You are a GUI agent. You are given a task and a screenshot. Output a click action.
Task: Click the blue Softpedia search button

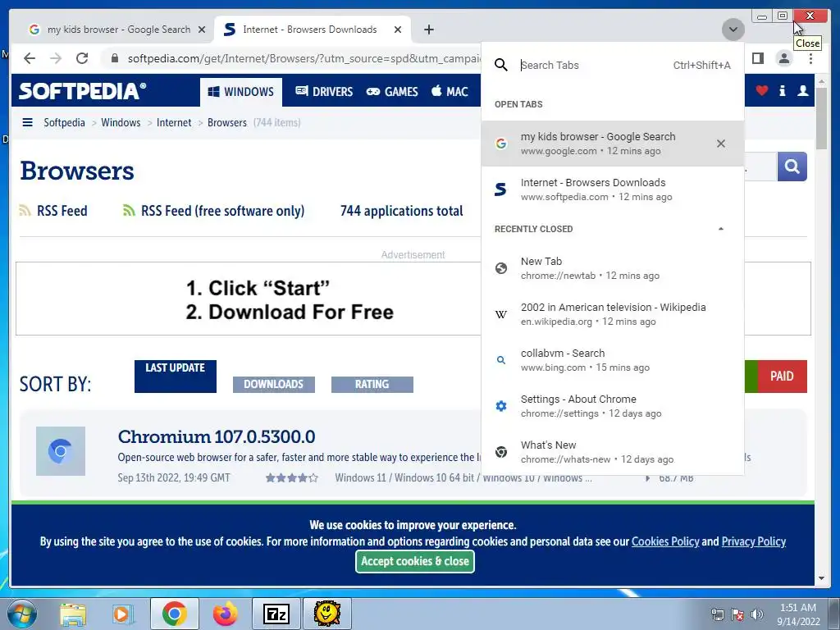pos(792,167)
